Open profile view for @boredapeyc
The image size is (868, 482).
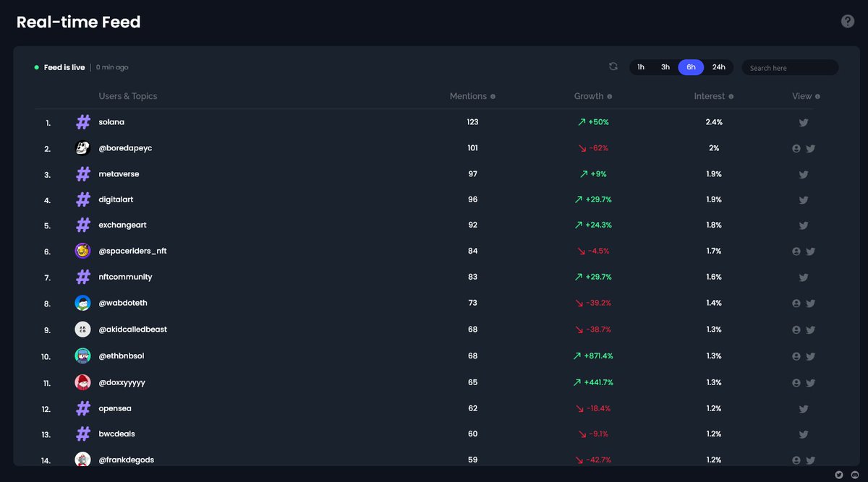(x=796, y=148)
